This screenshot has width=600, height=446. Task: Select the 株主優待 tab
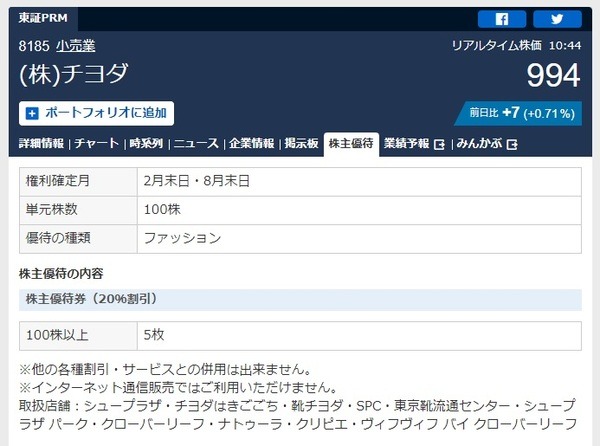tap(351, 144)
